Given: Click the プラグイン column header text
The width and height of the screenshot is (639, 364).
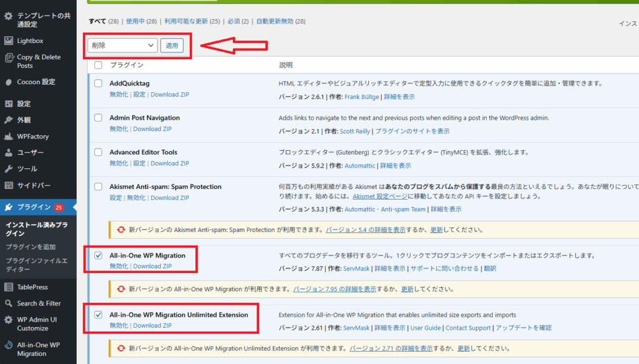Looking at the screenshot, I should tap(127, 65).
